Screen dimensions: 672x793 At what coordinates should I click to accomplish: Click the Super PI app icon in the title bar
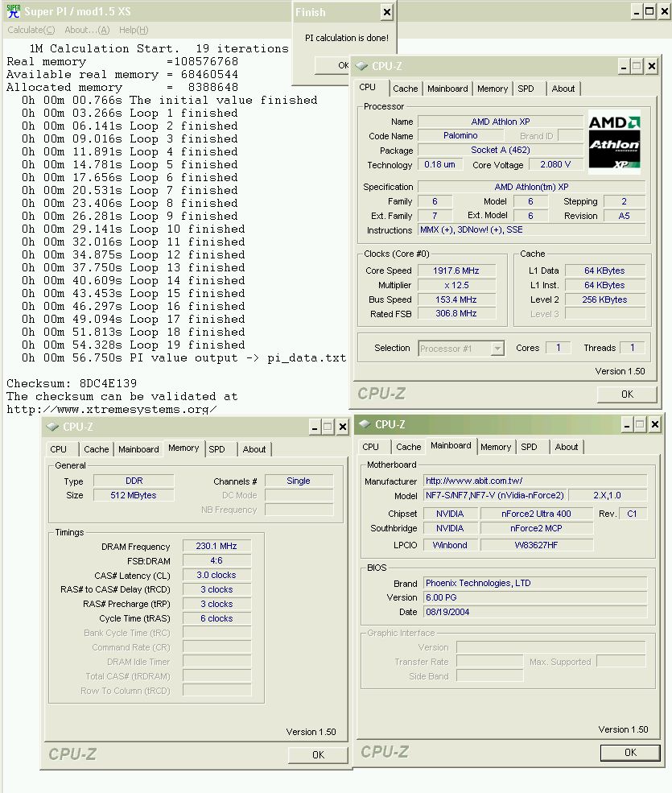click(x=14, y=11)
